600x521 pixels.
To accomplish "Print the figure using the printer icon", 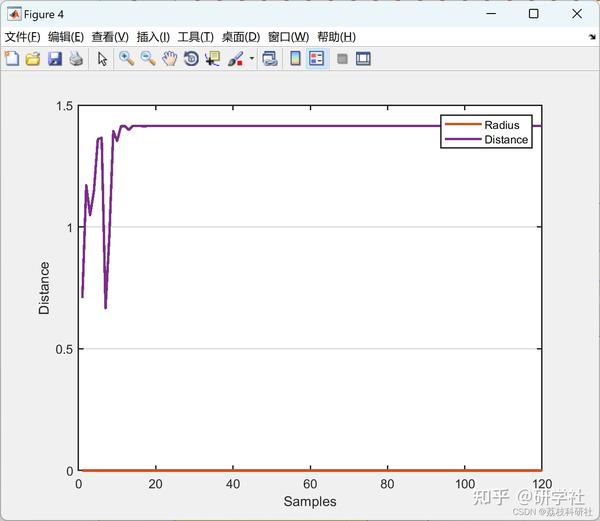I will (76, 59).
